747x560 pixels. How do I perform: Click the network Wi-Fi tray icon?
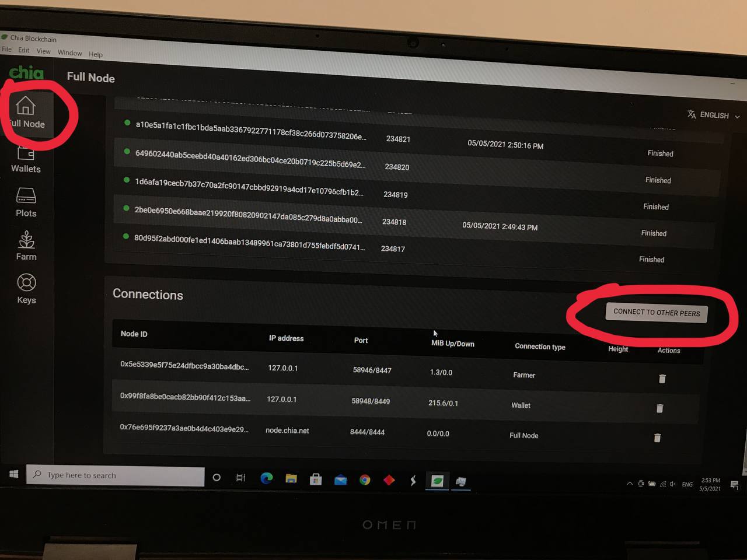point(662,484)
